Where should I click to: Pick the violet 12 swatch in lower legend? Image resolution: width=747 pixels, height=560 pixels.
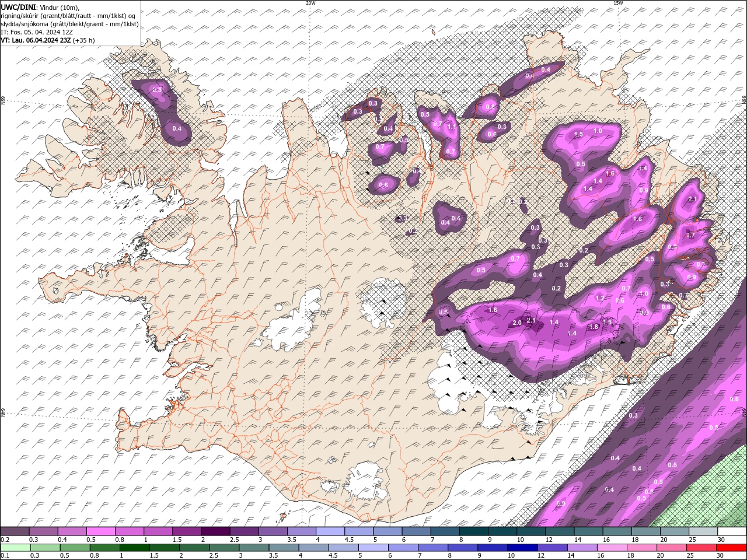click(551, 548)
